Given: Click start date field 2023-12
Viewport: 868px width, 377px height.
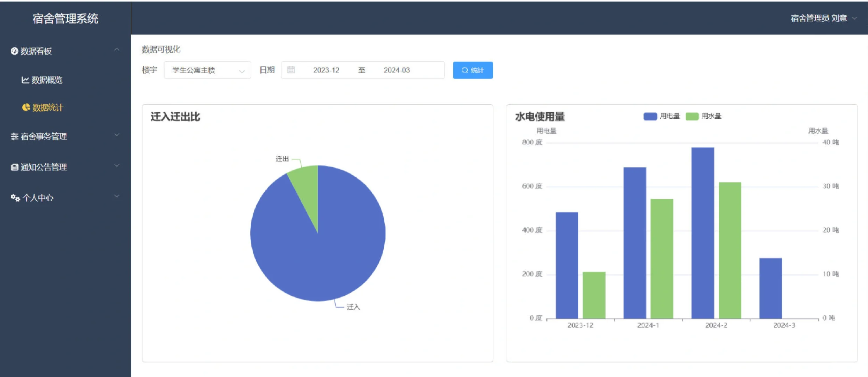Looking at the screenshot, I should (x=326, y=70).
